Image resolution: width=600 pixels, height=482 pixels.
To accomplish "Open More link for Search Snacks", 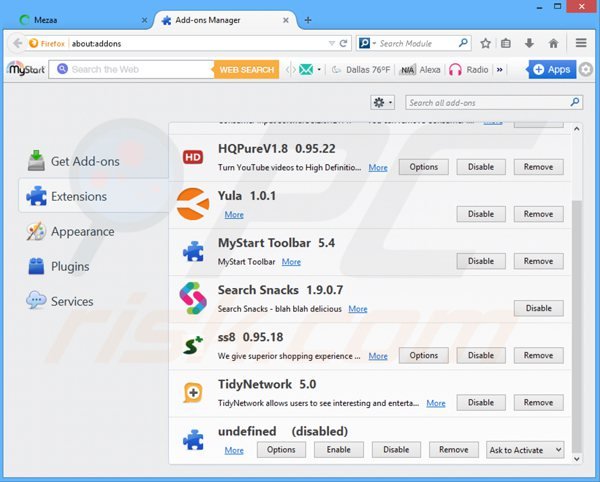I will pos(358,309).
